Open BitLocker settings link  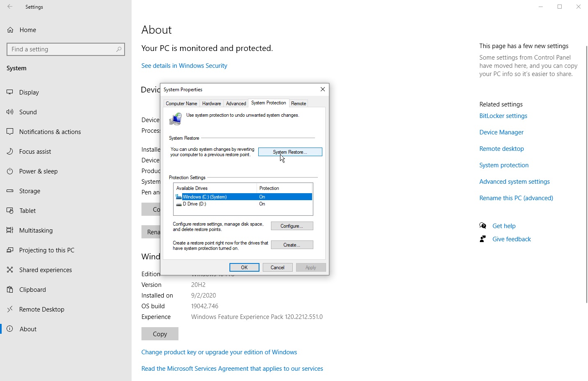coord(503,116)
